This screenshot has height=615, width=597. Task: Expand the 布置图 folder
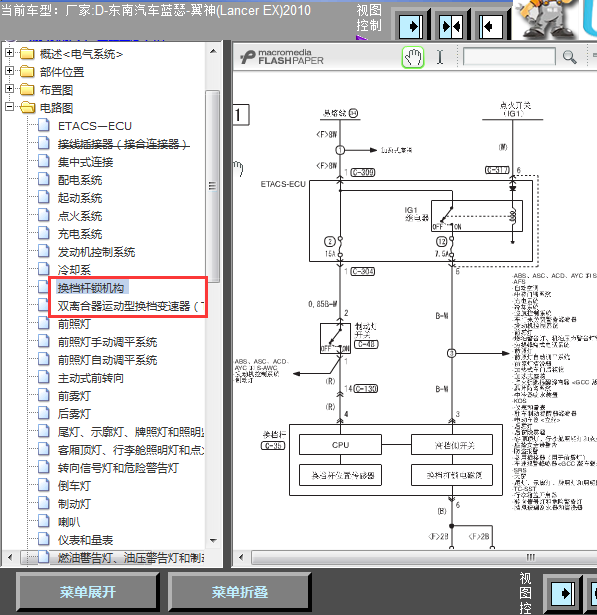pyautogui.click(x=9, y=89)
